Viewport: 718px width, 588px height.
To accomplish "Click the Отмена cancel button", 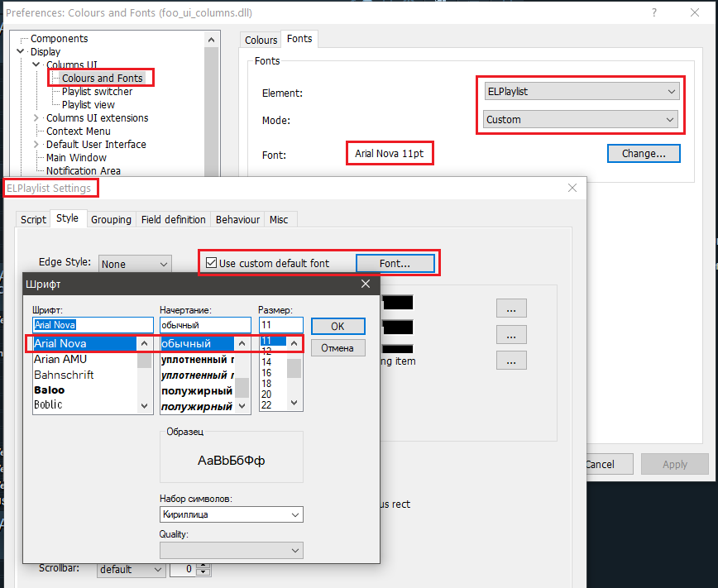I will (337, 348).
